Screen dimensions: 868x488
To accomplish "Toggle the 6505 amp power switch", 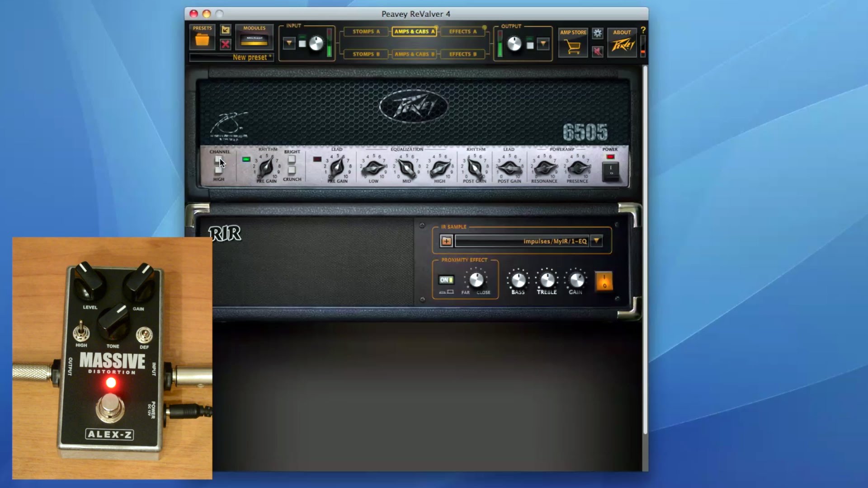I will click(x=610, y=171).
